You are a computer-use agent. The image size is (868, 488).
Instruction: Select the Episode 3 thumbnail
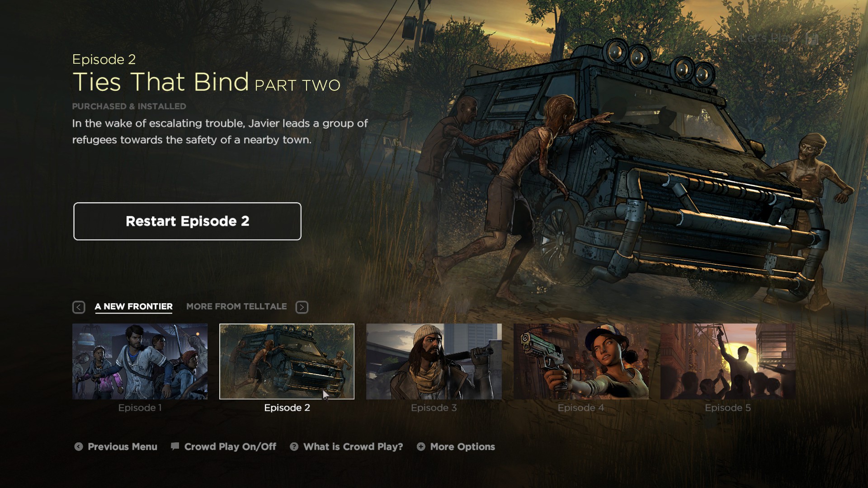click(x=434, y=361)
